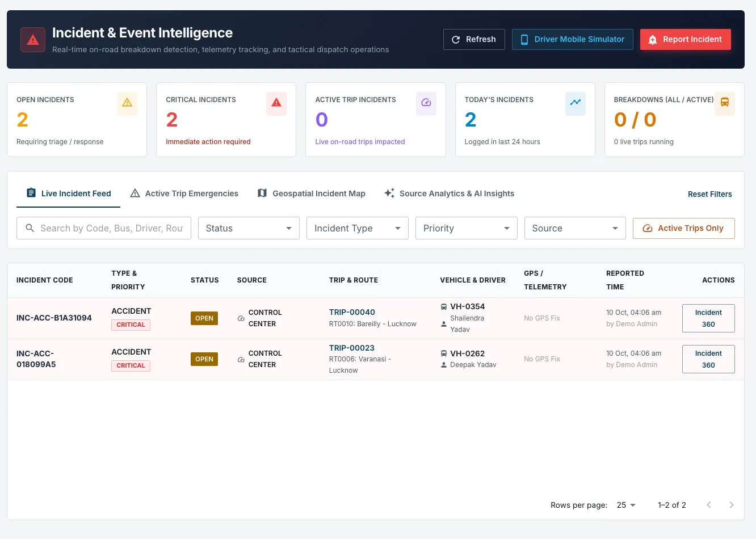Click the Today's Incidents trend line icon
The image size is (756, 539).
[576, 103]
